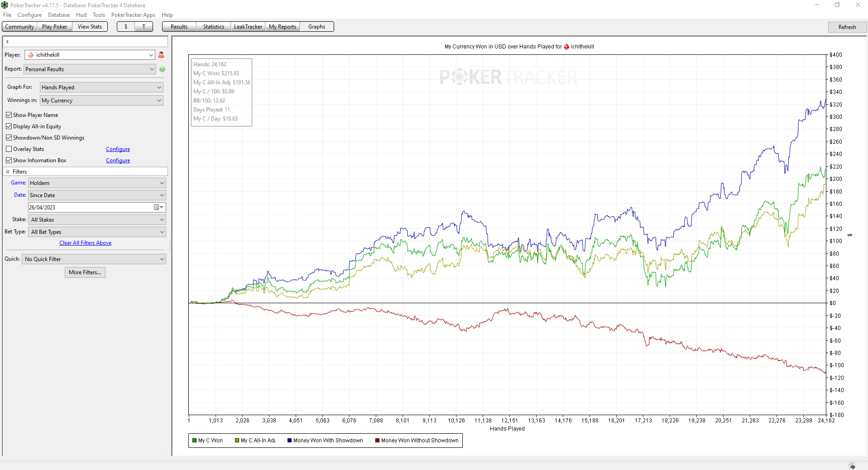This screenshot has height=470, width=868.
Task: Click into the Since Date input field
Action: pos(91,207)
